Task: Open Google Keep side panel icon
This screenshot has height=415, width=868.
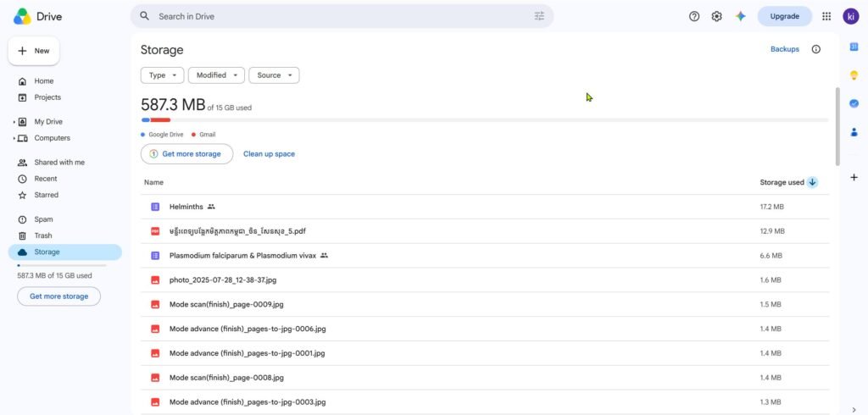Action: (854, 75)
